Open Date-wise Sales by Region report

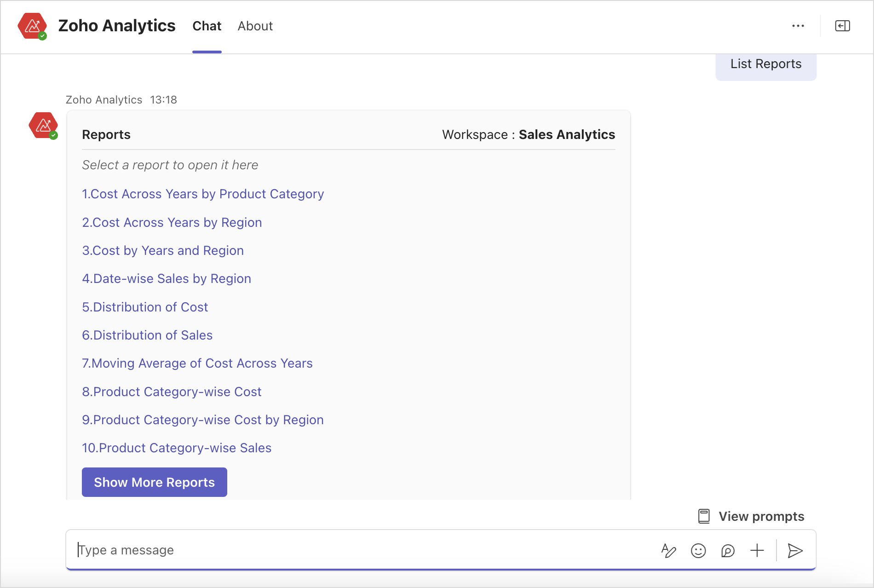pyautogui.click(x=167, y=279)
